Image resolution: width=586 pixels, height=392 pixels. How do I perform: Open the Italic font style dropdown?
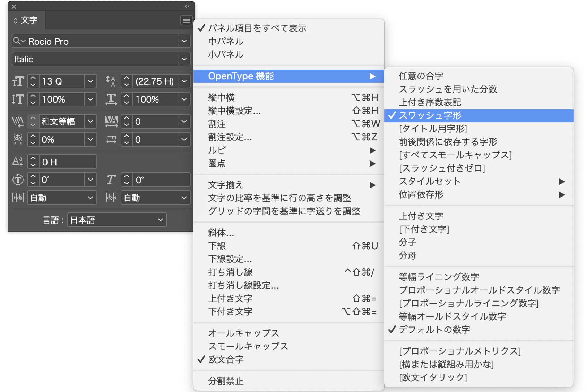point(184,59)
